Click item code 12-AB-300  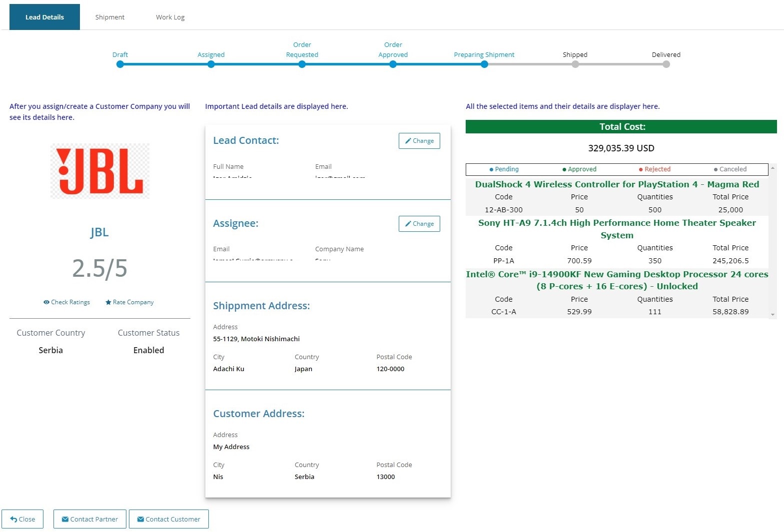click(x=504, y=210)
